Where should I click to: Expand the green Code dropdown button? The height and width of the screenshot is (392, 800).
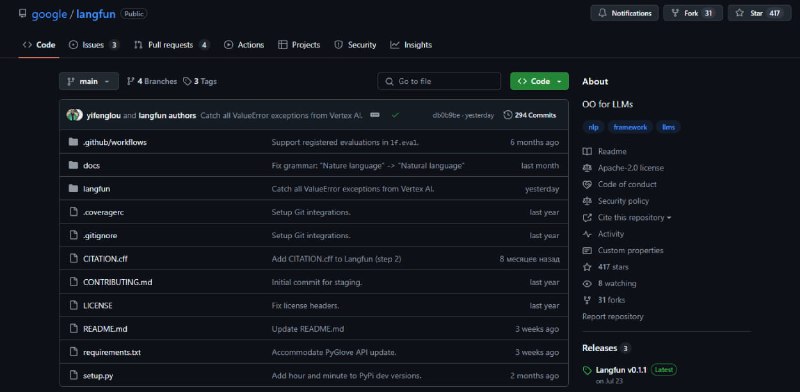[x=539, y=81]
